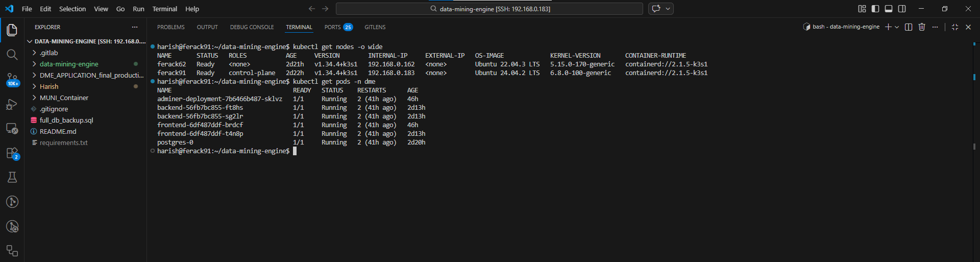Screen dimensions: 980x262
Task: Open Customize Layout icon
Action: tap(862, 9)
